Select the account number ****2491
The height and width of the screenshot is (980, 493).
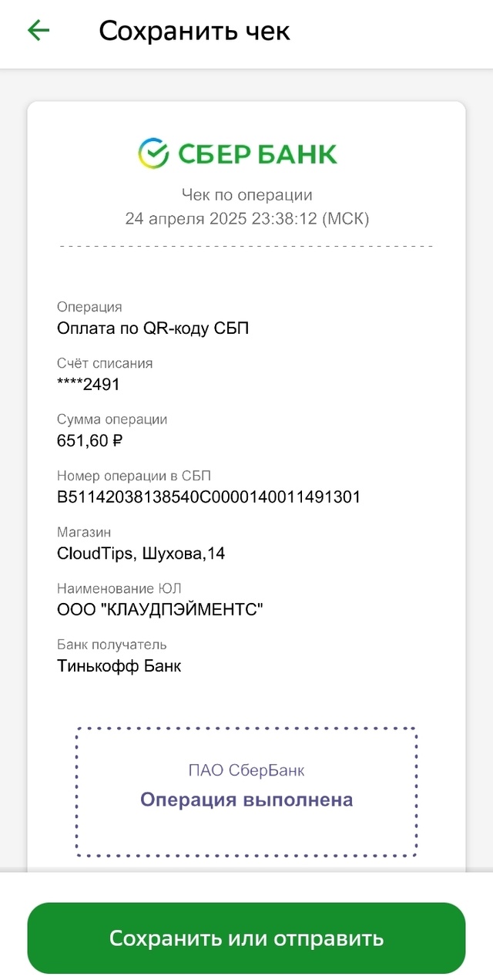click(x=89, y=384)
